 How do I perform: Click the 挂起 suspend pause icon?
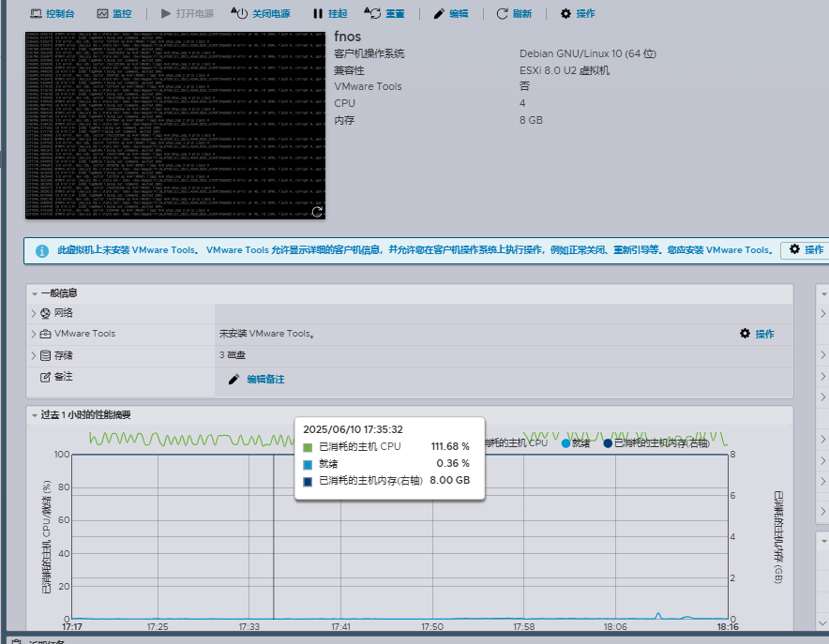click(x=315, y=14)
